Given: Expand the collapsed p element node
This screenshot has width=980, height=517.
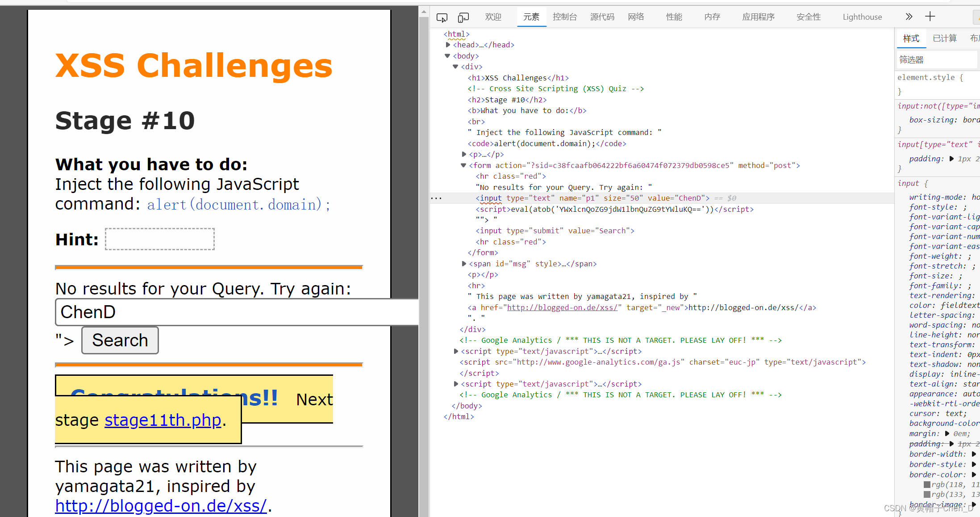Looking at the screenshot, I should point(464,154).
